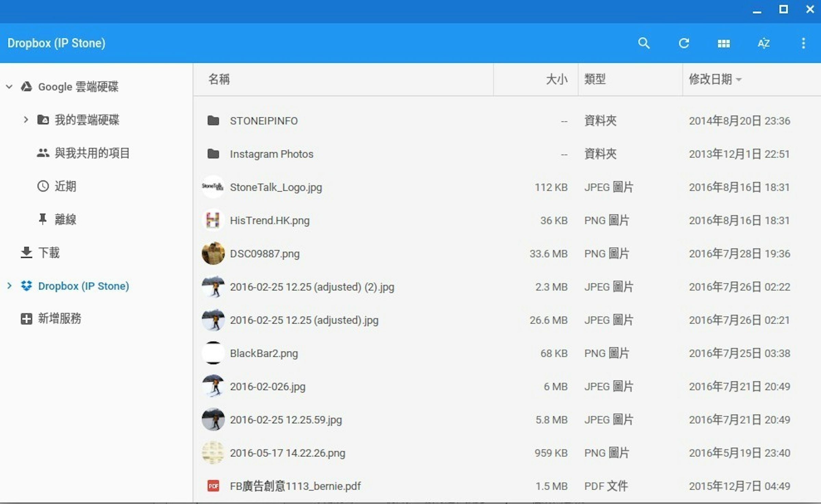Click the Instagram Photos folder icon

tap(213, 154)
